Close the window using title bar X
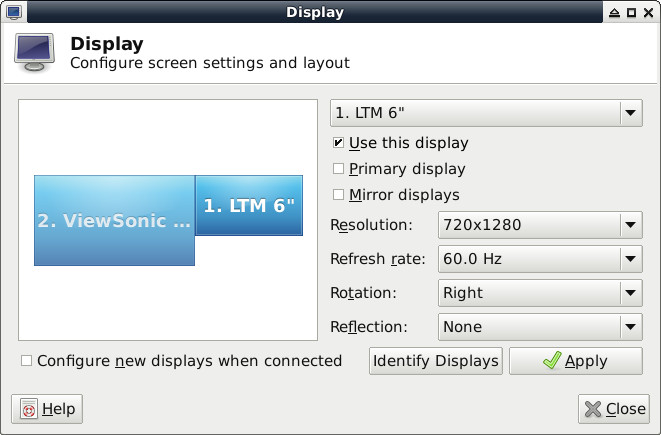This screenshot has height=435, width=661. tap(648, 13)
